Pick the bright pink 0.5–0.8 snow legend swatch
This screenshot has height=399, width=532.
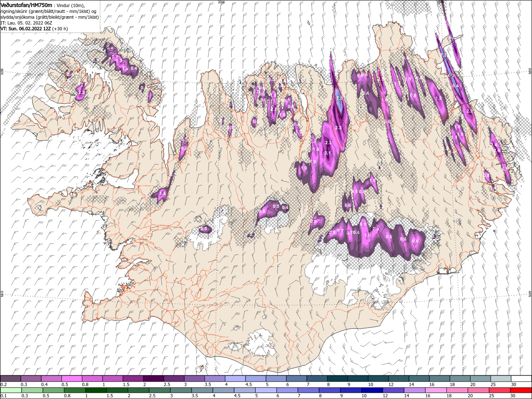pos(71,379)
